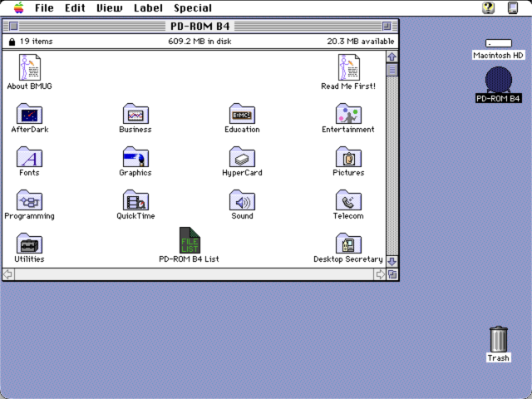The width and height of the screenshot is (532, 399).
Task: Click the 'Read Me First!' label text
Action: pyautogui.click(x=348, y=86)
